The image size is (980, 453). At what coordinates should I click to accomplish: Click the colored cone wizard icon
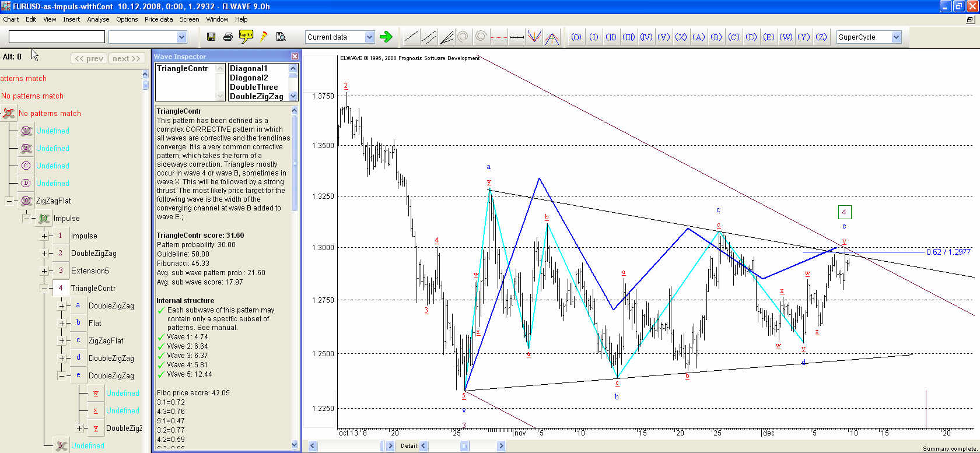tap(264, 37)
